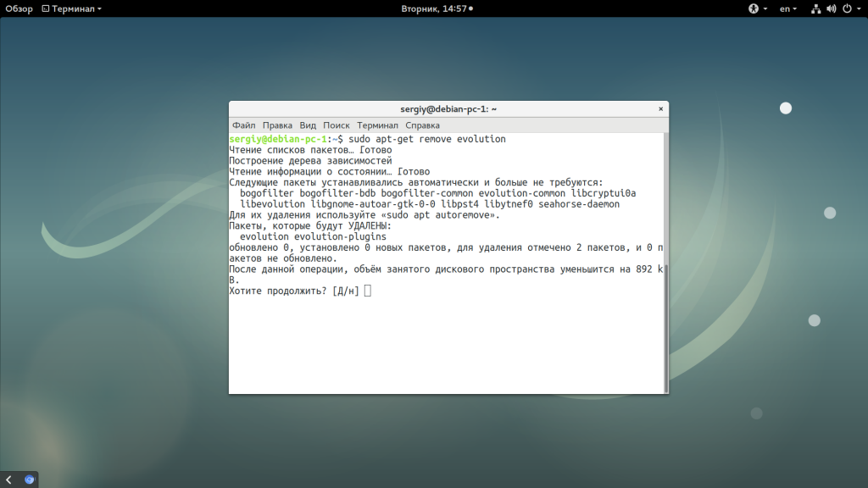Click the Обзор activities button
Viewport: 868px width, 488px height.
(x=19, y=8)
